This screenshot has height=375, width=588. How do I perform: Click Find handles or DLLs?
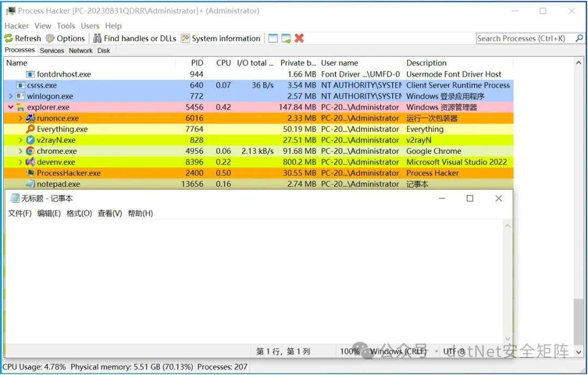[134, 38]
